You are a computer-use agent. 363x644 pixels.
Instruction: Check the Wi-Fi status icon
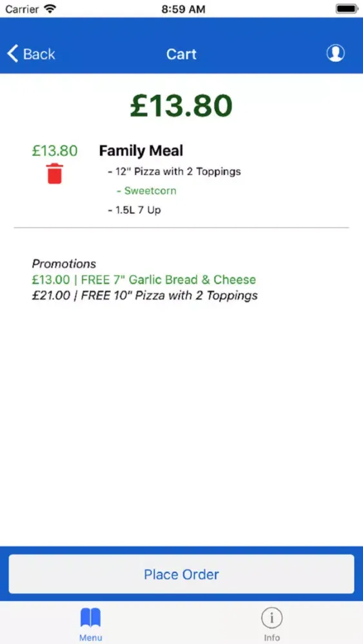click(50, 8)
